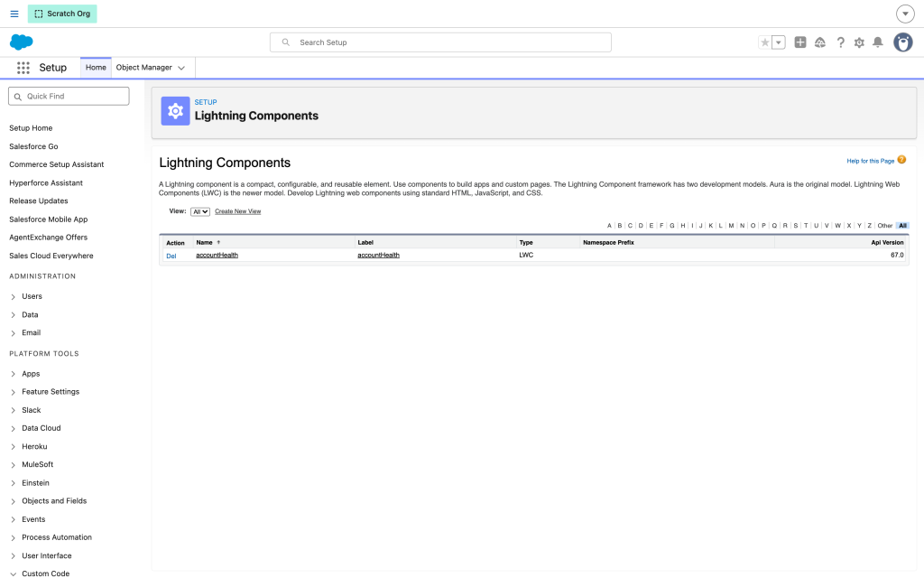The height and width of the screenshot is (578, 924).
Task: Filter the list by letter Z
Action: [x=869, y=225]
